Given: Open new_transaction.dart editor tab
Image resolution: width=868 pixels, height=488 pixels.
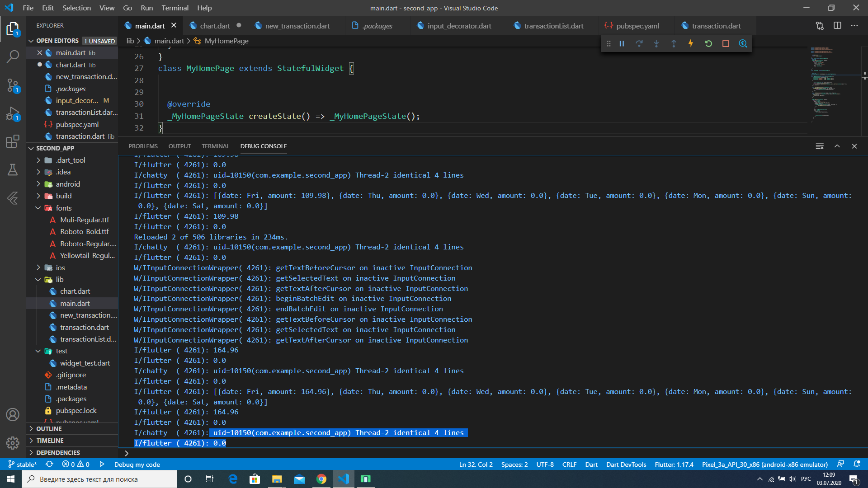Looking at the screenshot, I should pos(297,26).
